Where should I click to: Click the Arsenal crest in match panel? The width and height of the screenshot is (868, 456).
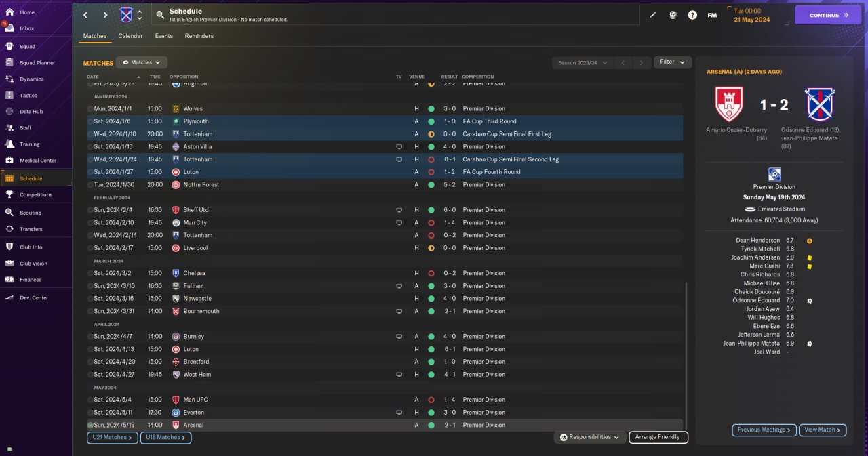click(730, 104)
